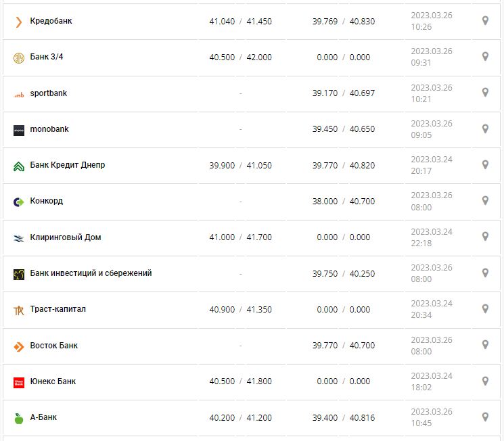Click the А-Банк green apple logo

click(18, 418)
